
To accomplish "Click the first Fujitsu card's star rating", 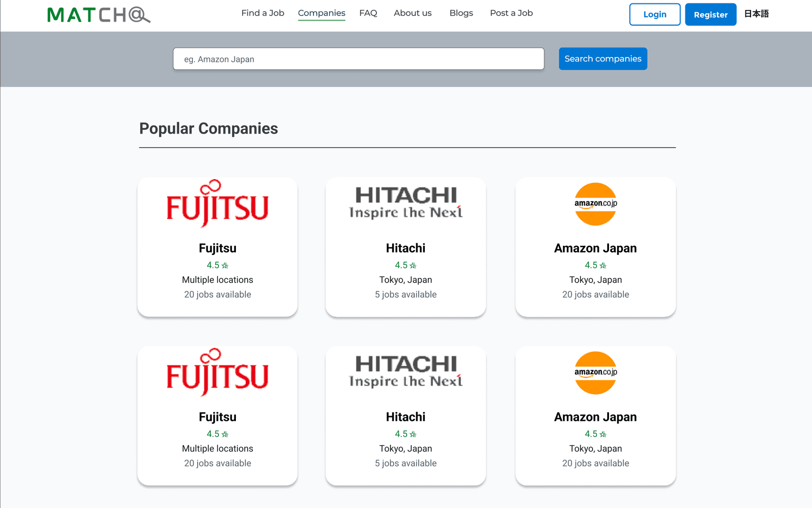I will click(x=217, y=265).
